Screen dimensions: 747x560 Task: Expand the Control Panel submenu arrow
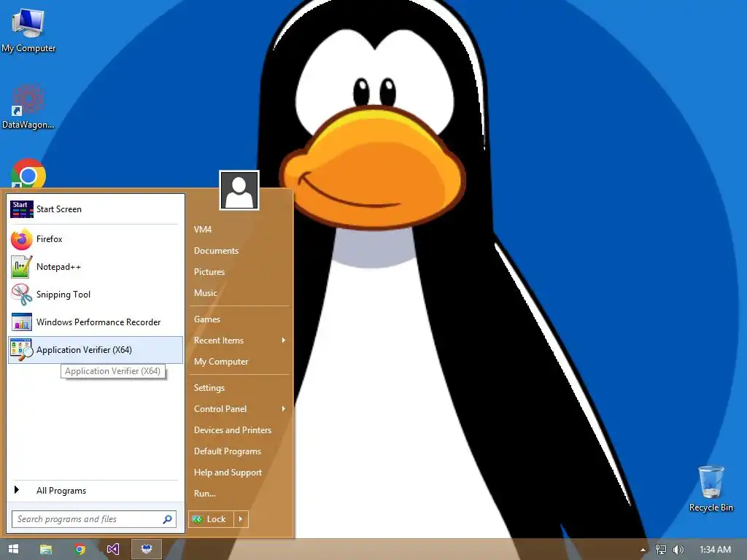point(284,408)
